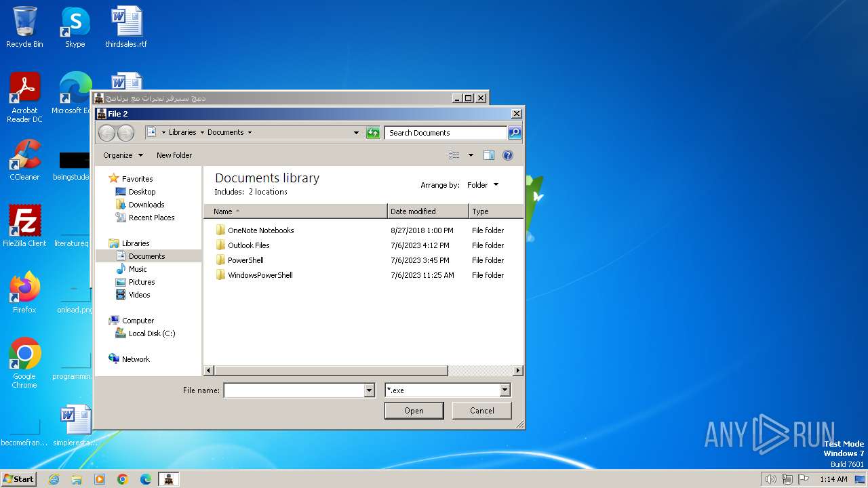
Task: Click the horizontal scrollbar of the file list
Action: pos(331,371)
